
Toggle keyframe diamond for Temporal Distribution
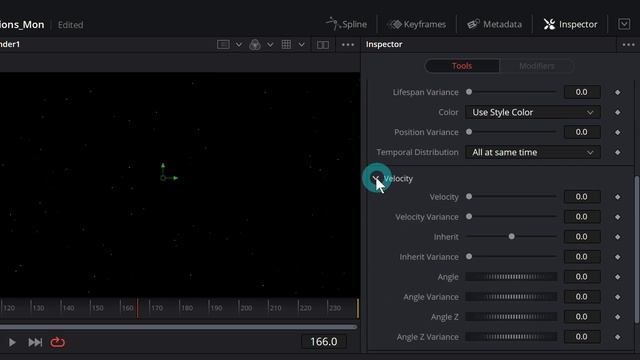(618, 152)
